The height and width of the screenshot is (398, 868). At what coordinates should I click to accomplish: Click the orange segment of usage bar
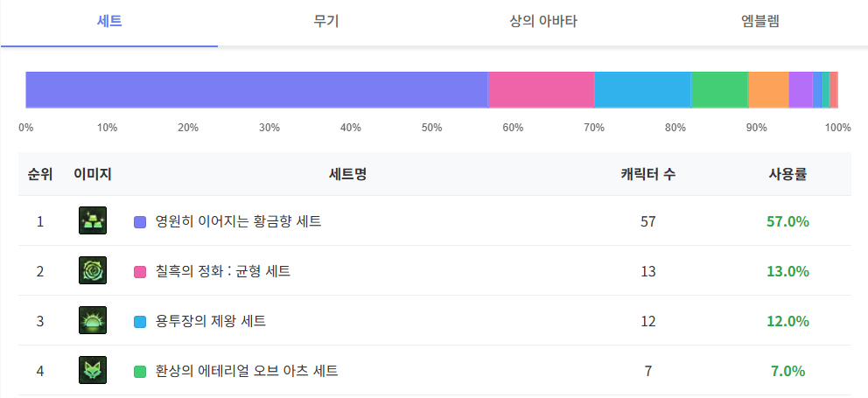point(768,90)
